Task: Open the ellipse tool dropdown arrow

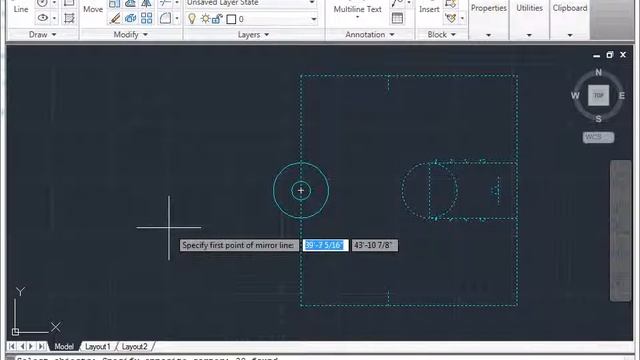Action: 54,18
